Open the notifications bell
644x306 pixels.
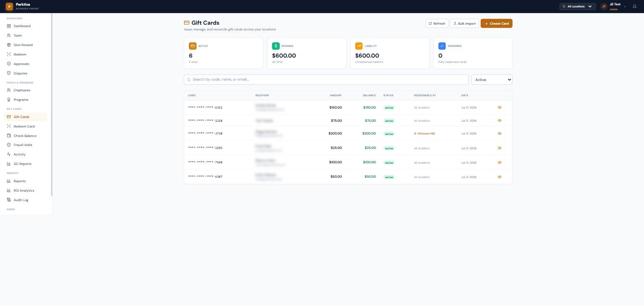pos(635,7)
